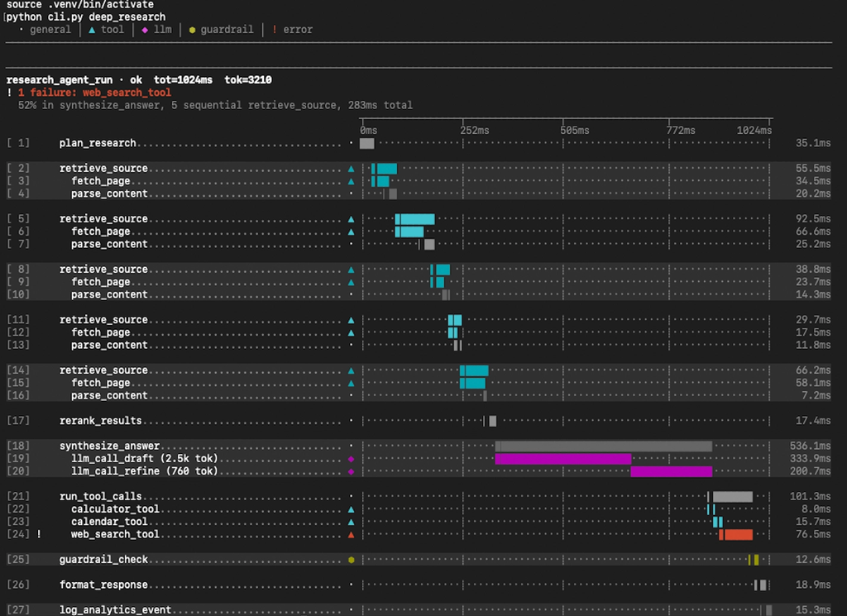Click the 35.1ms duration value
This screenshot has width=847, height=616.
coord(813,143)
